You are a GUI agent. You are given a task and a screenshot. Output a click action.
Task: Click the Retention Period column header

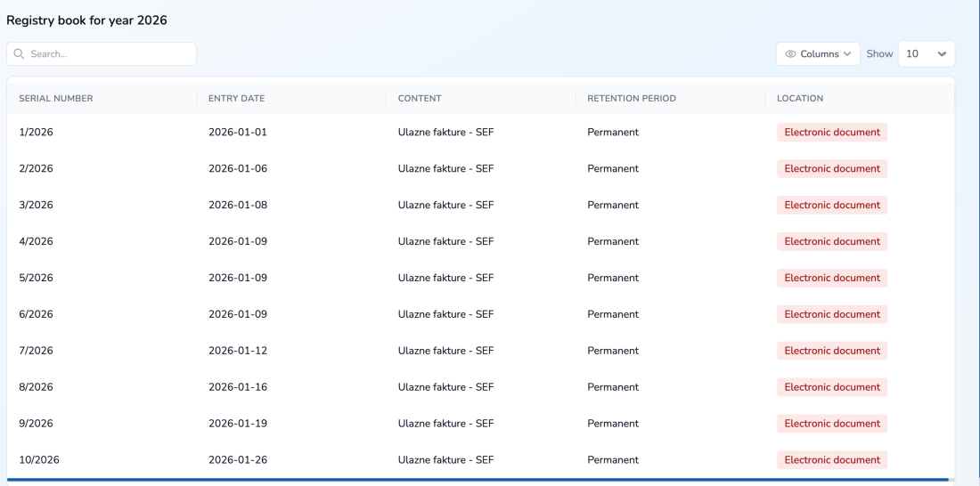pos(632,99)
